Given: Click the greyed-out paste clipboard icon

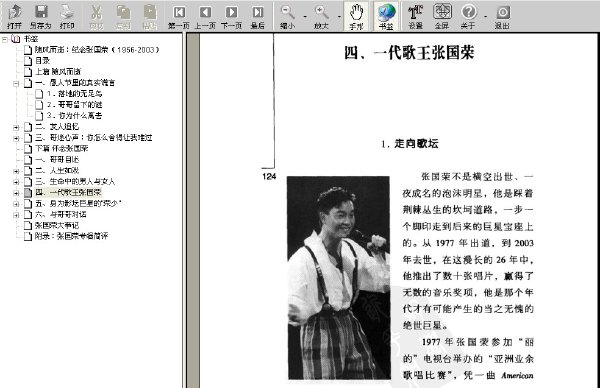Looking at the screenshot, I should click(150, 12).
